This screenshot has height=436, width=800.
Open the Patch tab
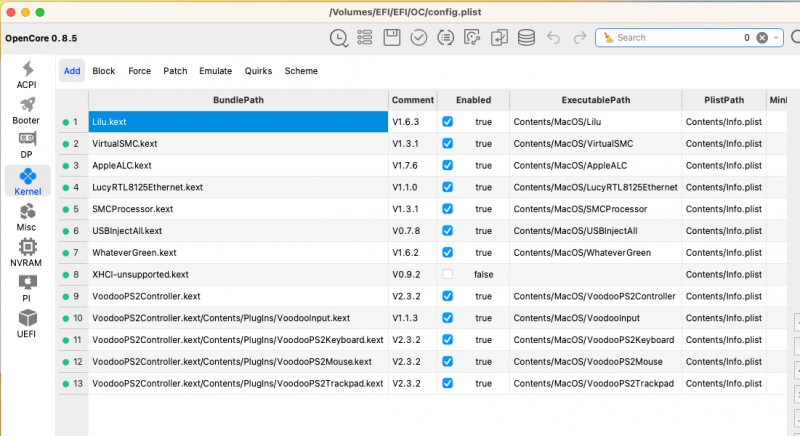coord(175,71)
